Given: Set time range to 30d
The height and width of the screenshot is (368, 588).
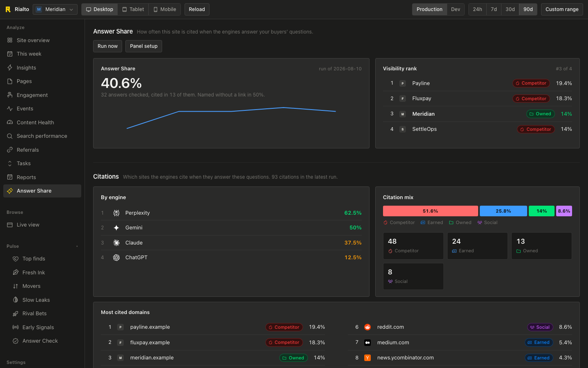Looking at the screenshot, I should (x=510, y=9).
